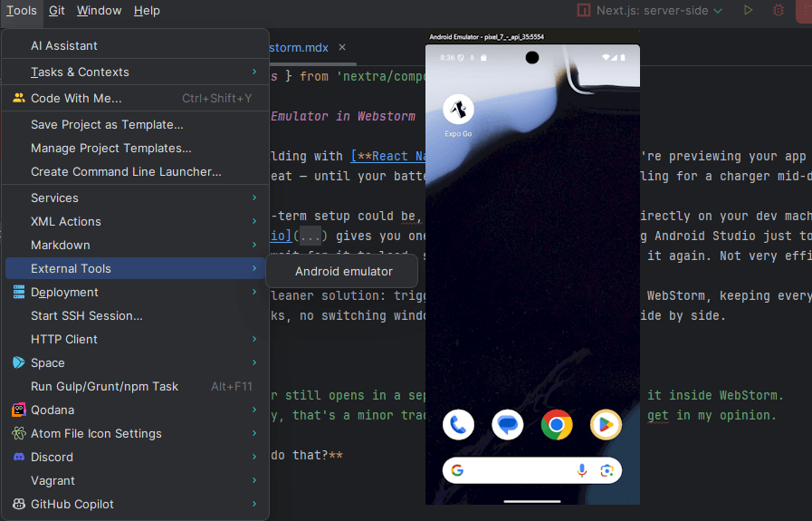The height and width of the screenshot is (521, 812).
Task: Open the Messages app icon
Action: (507, 425)
